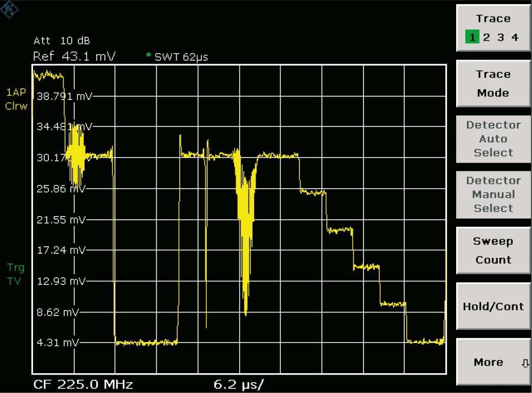532x393 pixels.
Task: Click the down arrow on More
Action: (525, 363)
